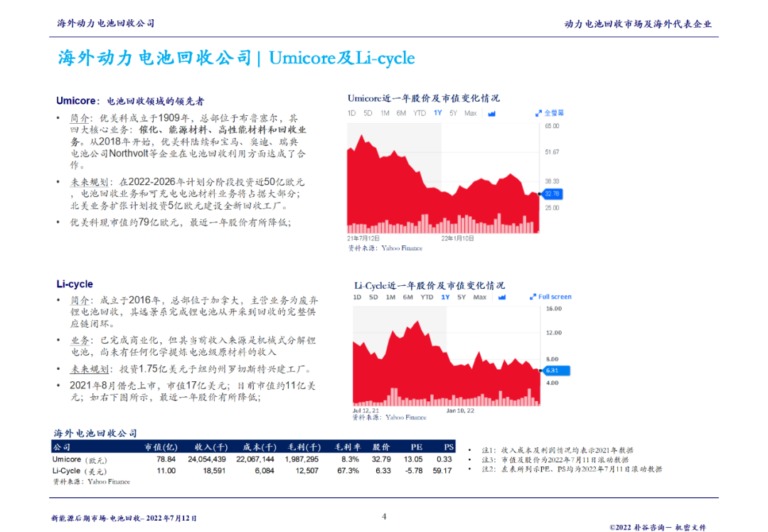Select YTD range on Li-Cycle chart
The image size is (768, 532).
click(427, 297)
